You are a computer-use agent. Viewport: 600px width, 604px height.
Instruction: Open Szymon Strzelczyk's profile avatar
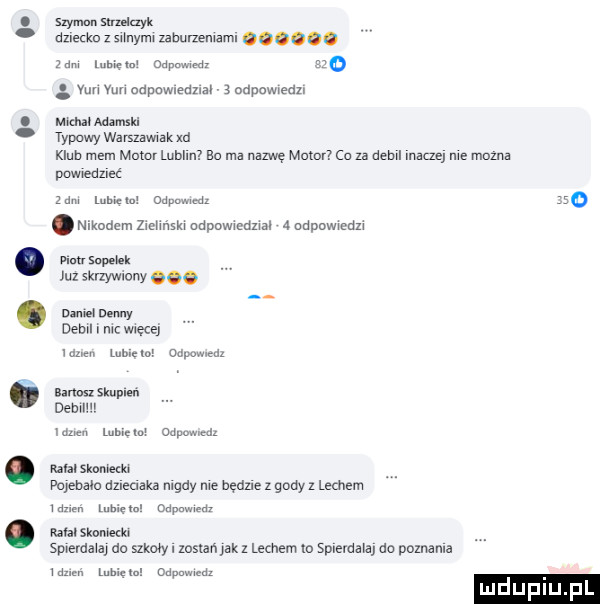tap(25, 23)
